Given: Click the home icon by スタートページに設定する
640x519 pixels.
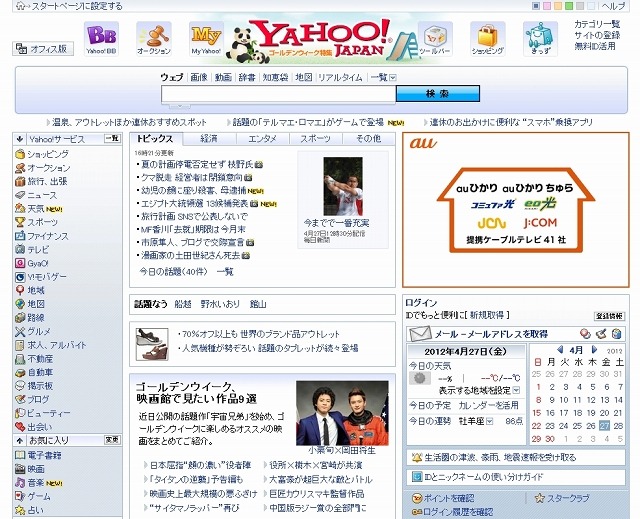Looking at the screenshot, I should 21,6.
